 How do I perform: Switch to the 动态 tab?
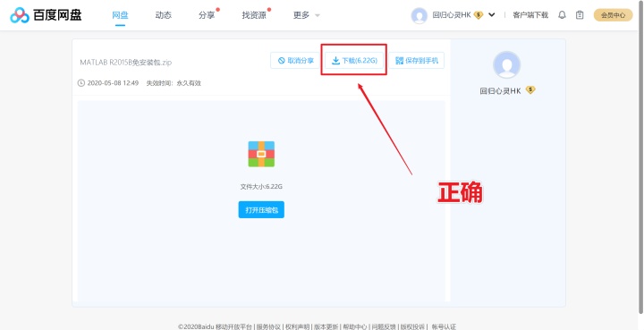point(163,15)
